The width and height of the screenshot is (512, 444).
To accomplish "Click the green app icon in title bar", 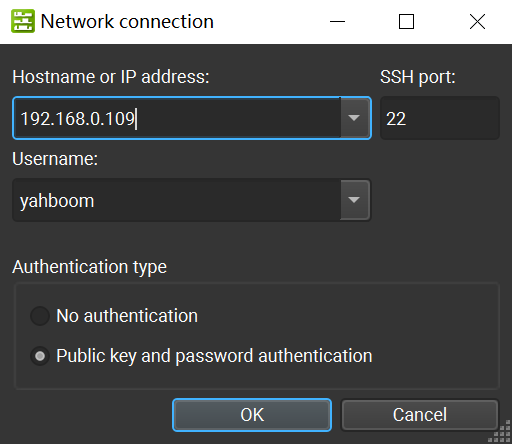I will [23, 21].
